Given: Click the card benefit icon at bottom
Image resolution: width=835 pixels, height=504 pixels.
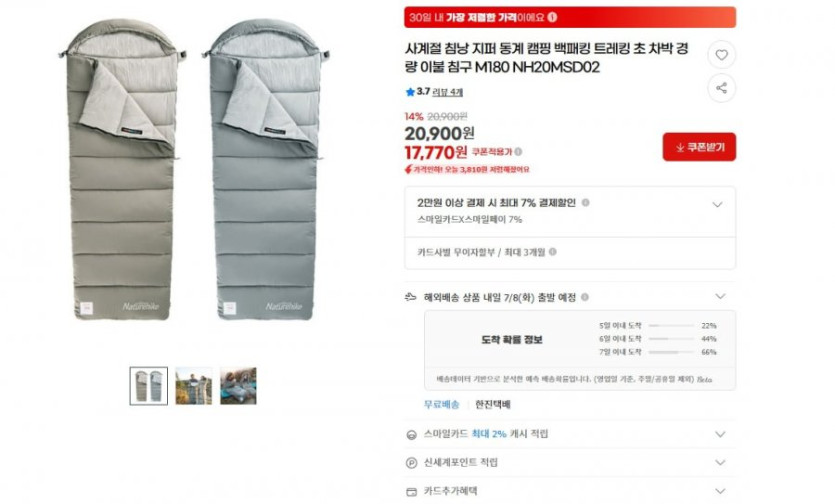Looking at the screenshot, I should click(x=412, y=492).
